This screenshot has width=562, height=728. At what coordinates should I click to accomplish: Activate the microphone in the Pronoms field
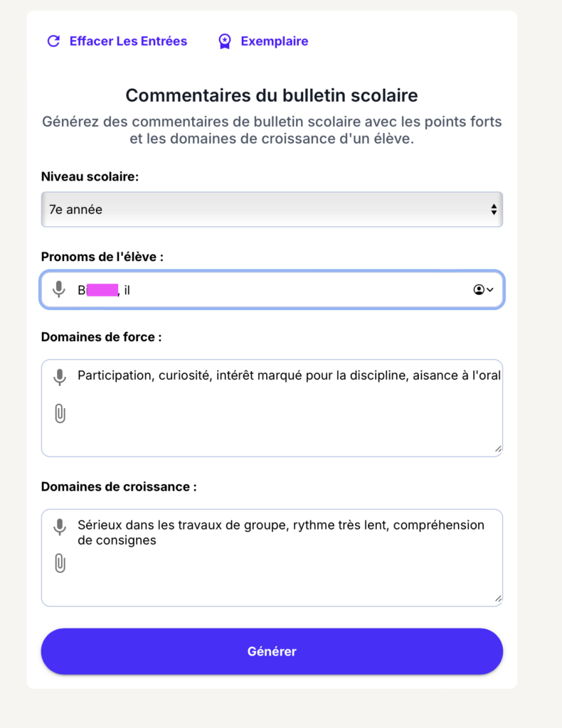coord(59,289)
